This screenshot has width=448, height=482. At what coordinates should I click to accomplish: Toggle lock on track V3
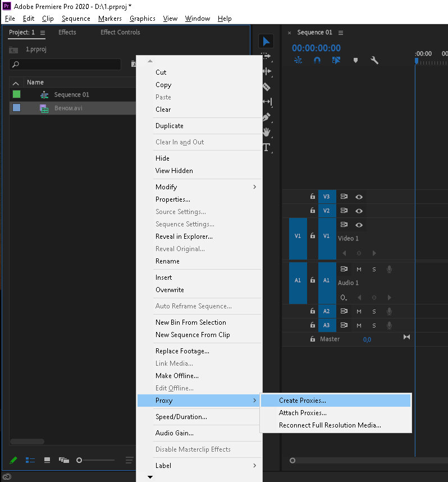313,197
